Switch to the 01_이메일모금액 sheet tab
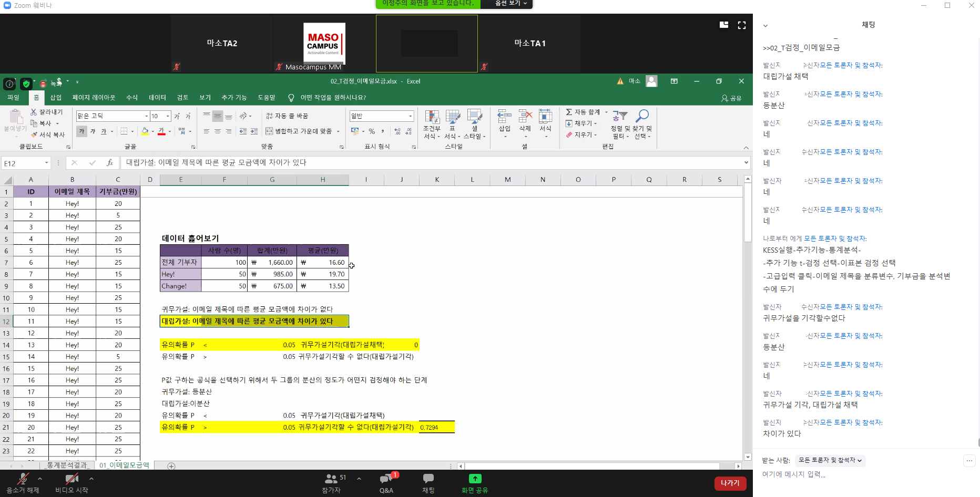The width and height of the screenshot is (980, 497). tap(124, 465)
